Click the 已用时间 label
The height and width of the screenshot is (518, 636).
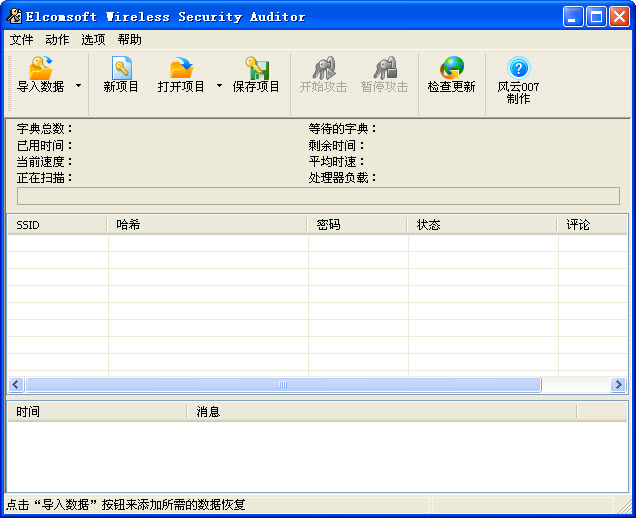45,145
